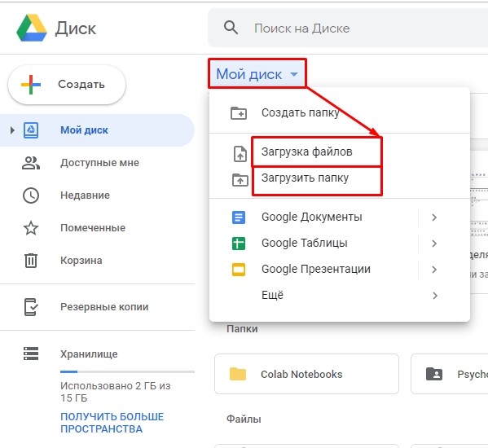Expand the Google Документы submenu arrow
The image size is (488, 448).
[x=434, y=217]
